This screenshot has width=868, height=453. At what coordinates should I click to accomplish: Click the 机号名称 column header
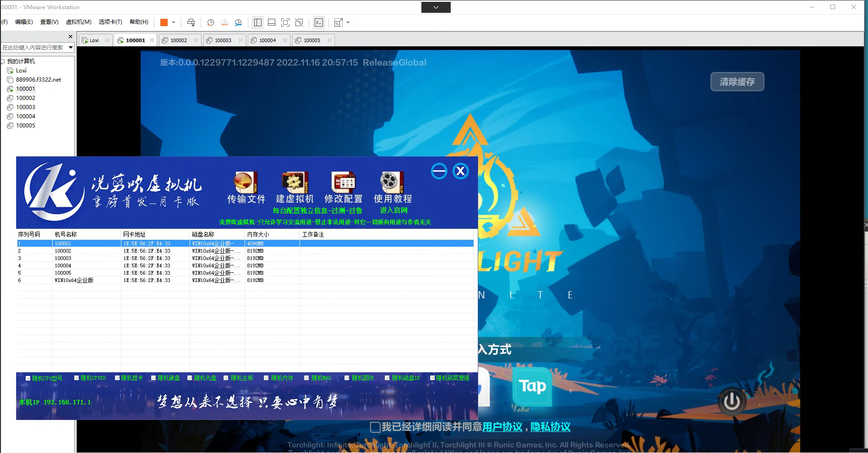pos(87,234)
